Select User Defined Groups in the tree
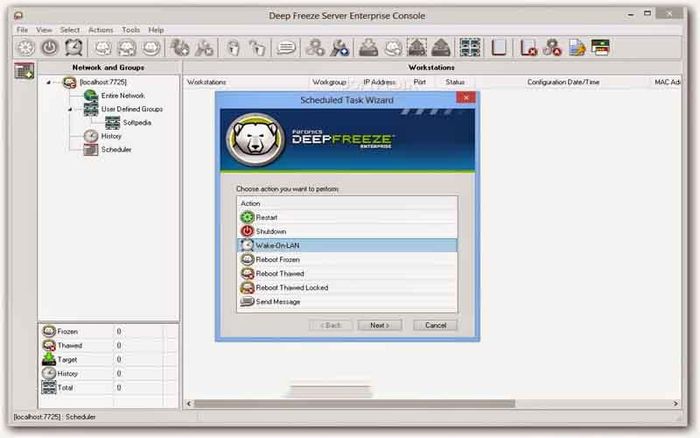 coord(132,109)
